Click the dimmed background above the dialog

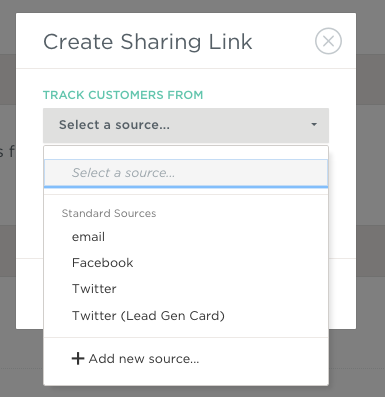(x=192, y=6)
